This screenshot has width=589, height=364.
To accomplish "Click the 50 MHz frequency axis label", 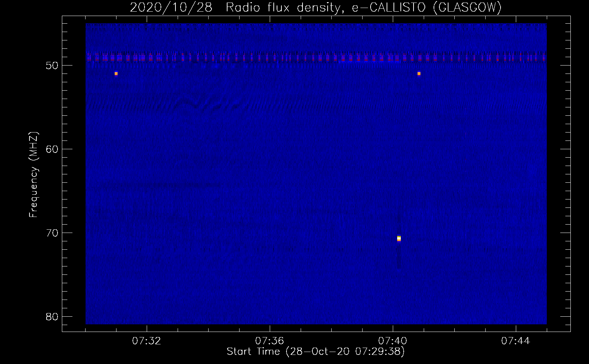I will pos(52,66).
